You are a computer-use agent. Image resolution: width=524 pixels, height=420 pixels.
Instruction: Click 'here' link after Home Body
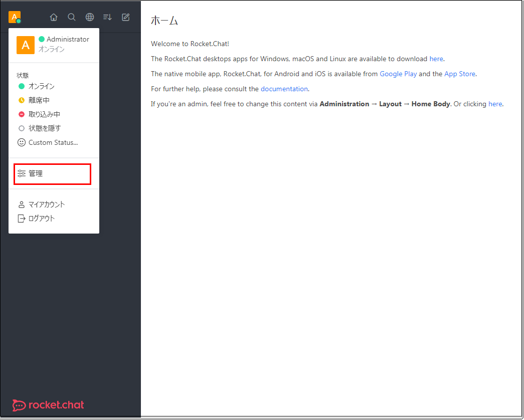pos(495,104)
